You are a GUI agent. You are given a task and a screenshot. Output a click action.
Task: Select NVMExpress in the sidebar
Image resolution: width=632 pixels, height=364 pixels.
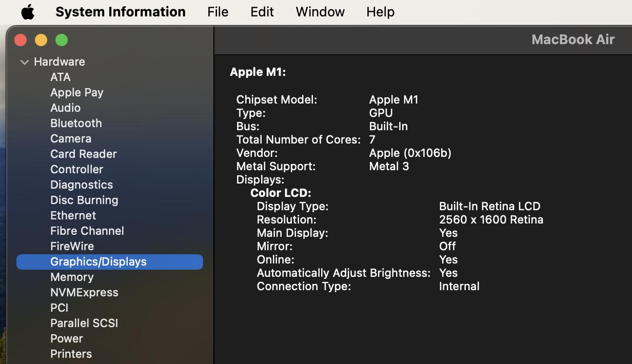84,292
